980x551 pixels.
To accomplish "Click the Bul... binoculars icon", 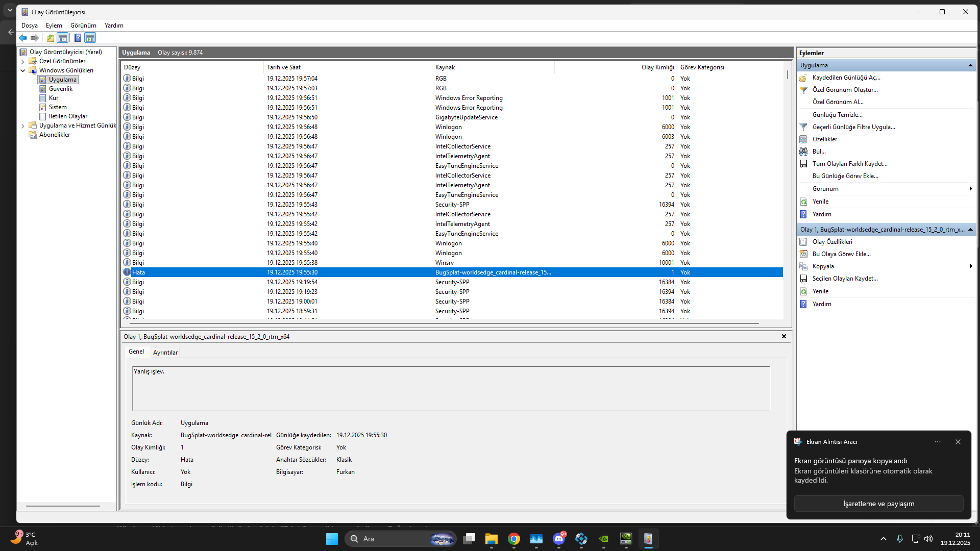I will coord(803,152).
